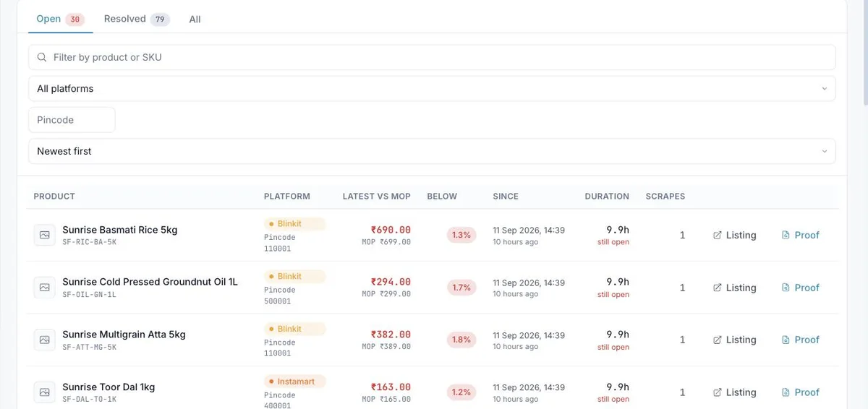The height and width of the screenshot is (409, 868).
Task: Click the LATEST VS MOP column header
Action: click(x=377, y=197)
